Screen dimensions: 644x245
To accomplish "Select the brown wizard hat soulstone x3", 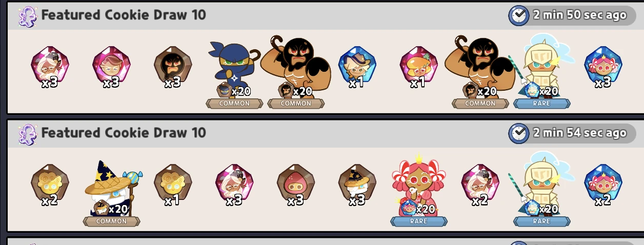I will [x=357, y=185].
